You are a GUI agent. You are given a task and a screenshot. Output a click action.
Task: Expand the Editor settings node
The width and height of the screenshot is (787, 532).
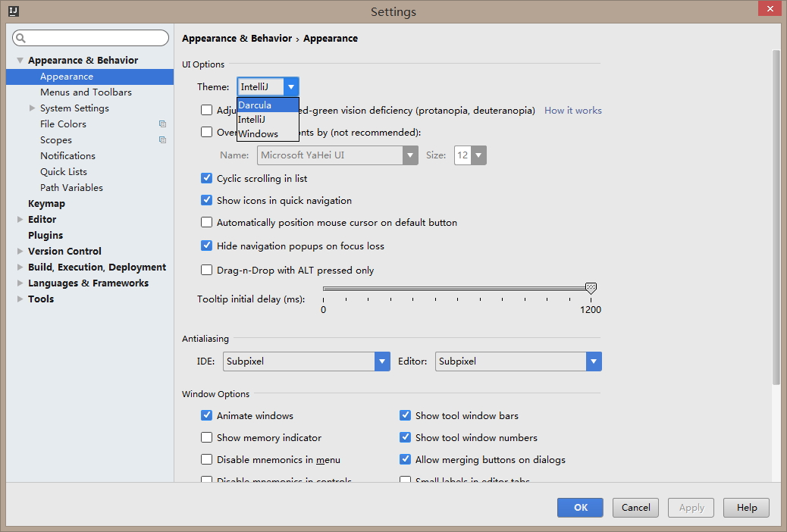[20, 219]
